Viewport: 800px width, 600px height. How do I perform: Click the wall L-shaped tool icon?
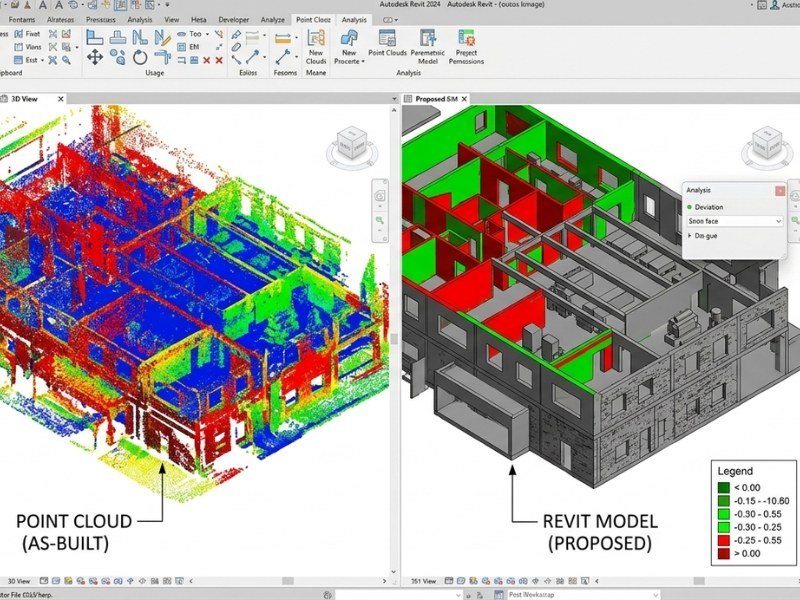click(94, 37)
